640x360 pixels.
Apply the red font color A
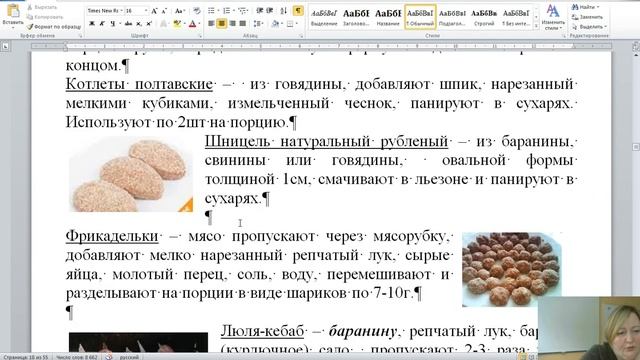tap(193, 24)
